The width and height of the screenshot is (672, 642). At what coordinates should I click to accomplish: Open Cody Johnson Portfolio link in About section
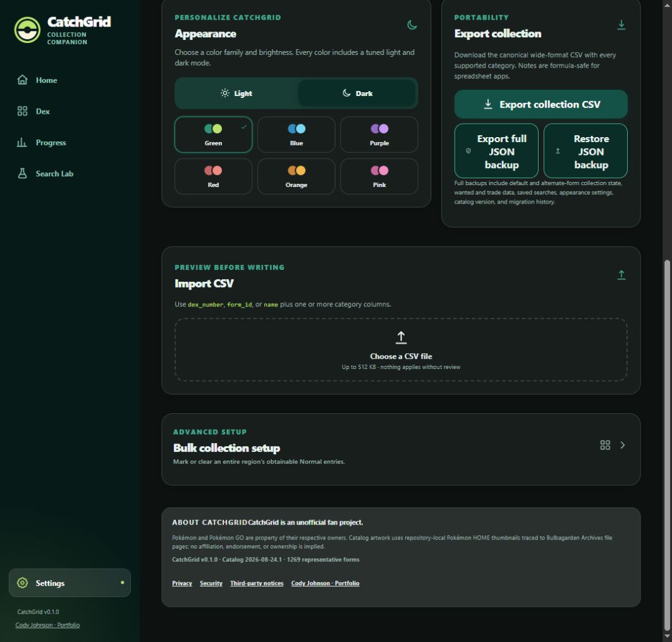coord(326,583)
